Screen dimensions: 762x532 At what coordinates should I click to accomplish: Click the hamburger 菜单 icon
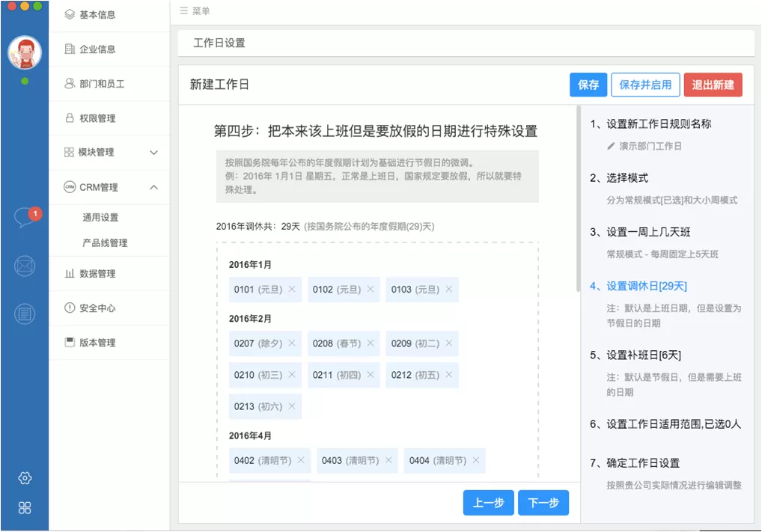click(183, 10)
